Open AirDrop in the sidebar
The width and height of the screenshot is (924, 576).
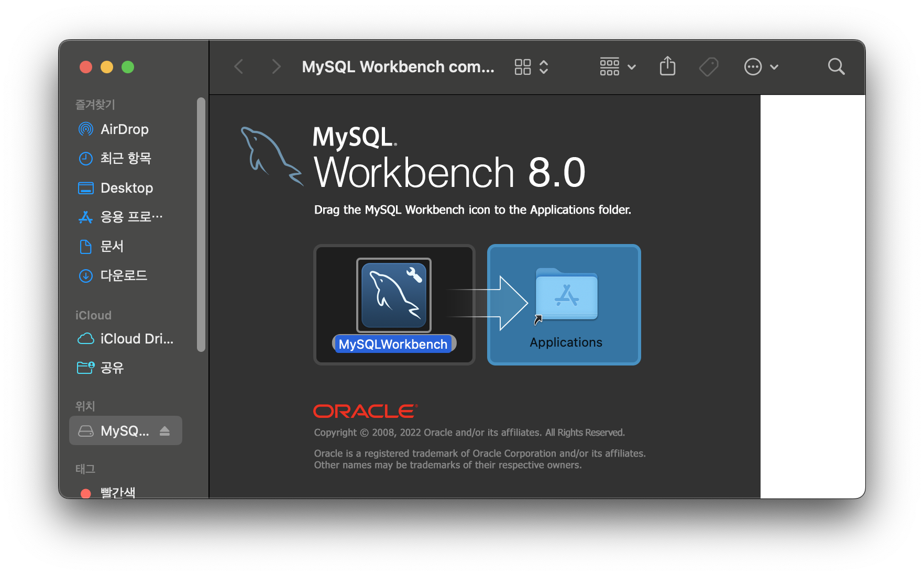(126, 129)
